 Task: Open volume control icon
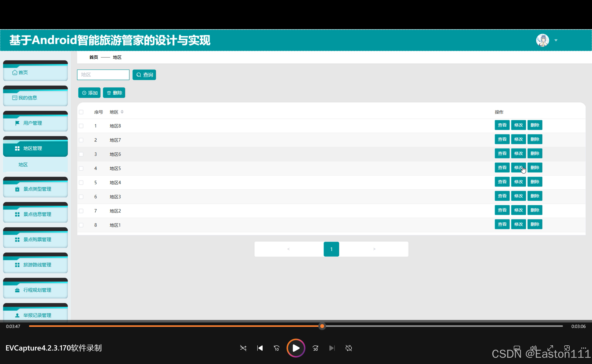(533, 348)
